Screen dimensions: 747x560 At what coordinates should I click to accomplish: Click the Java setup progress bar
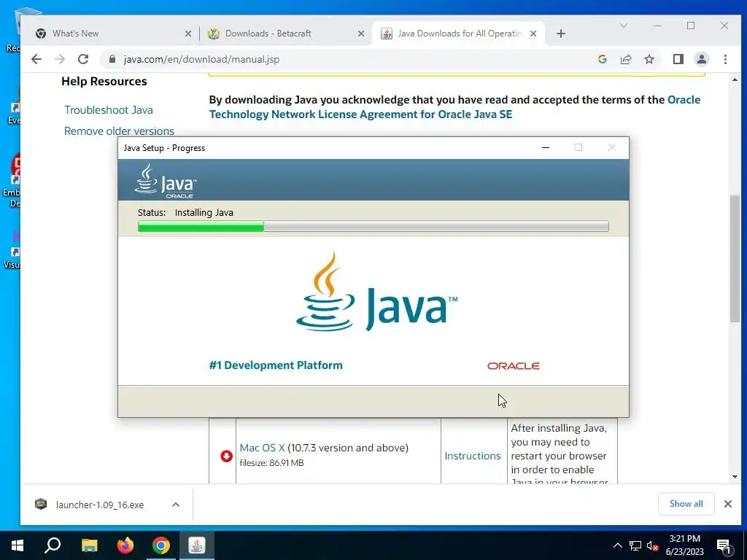pos(373,226)
